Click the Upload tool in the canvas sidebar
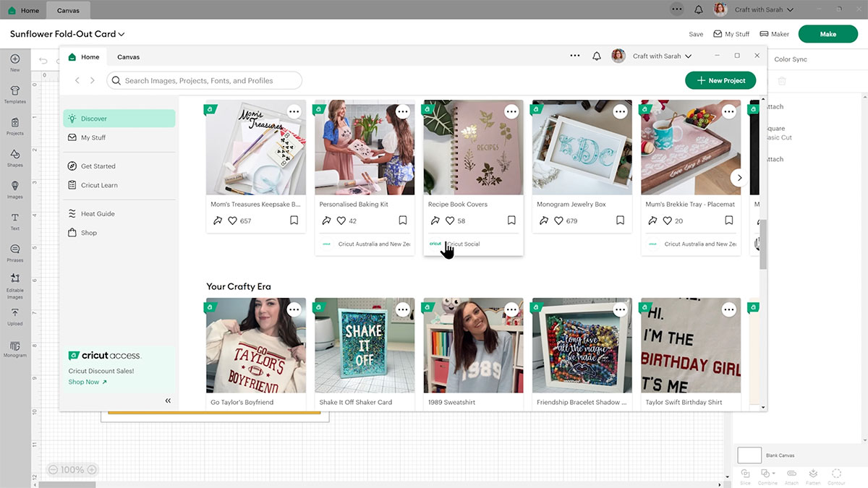This screenshot has width=868, height=488. [x=14, y=317]
